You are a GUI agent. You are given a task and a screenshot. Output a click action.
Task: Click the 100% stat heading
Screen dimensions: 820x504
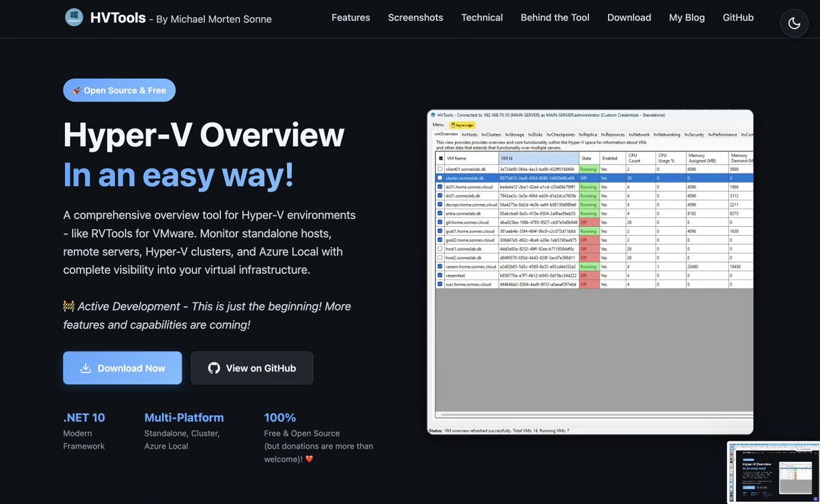click(280, 417)
